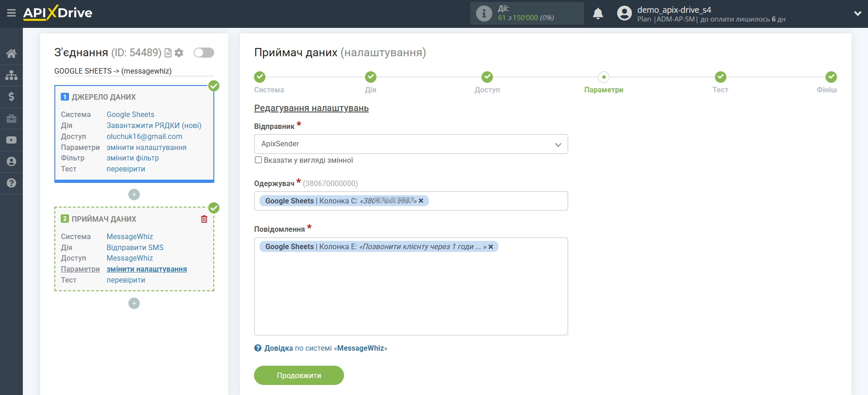Go to the Тест step

720,77
